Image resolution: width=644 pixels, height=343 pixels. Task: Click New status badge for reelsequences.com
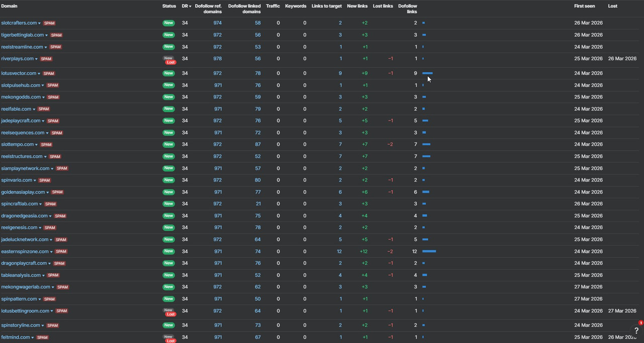169,133
